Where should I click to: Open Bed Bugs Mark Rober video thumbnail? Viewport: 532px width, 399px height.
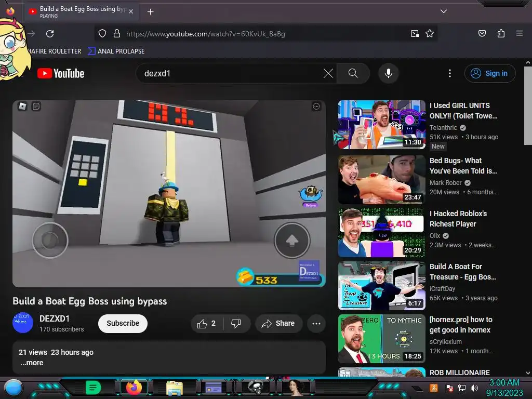(382, 179)
